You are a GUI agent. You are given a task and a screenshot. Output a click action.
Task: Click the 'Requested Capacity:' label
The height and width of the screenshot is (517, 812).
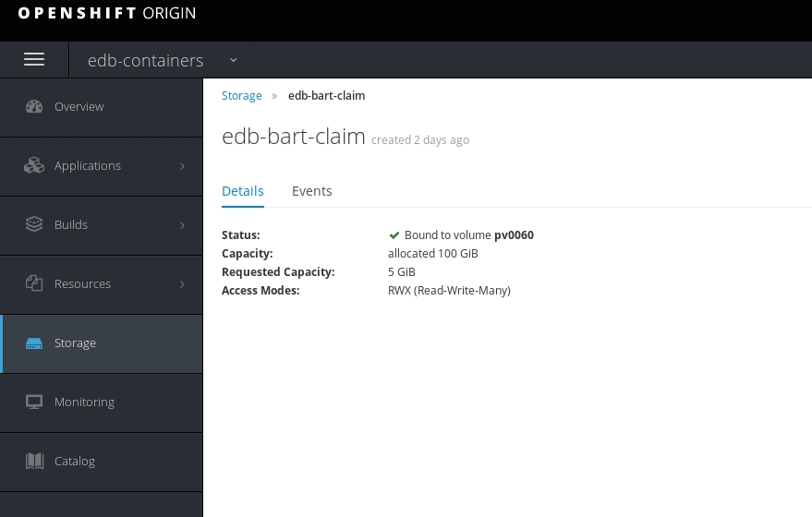tap(278, 272)
